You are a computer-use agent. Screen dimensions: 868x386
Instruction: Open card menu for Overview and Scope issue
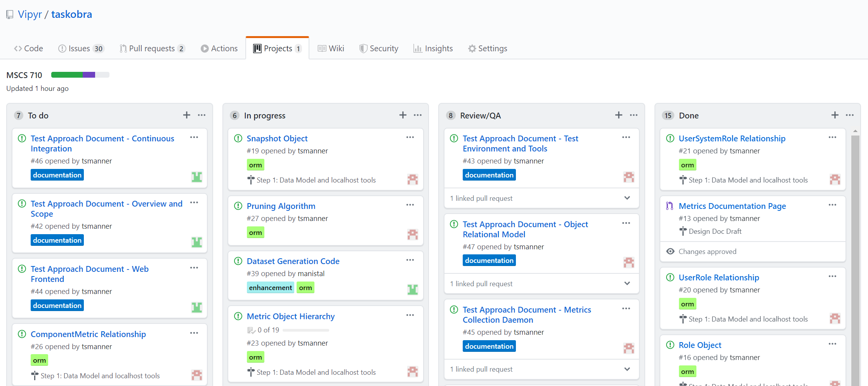click(x=194, y=203)
